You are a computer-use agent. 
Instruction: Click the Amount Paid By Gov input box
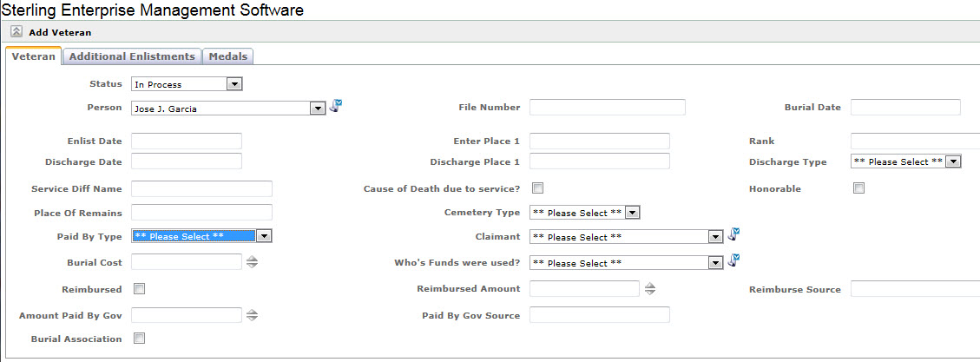point(187,315)
